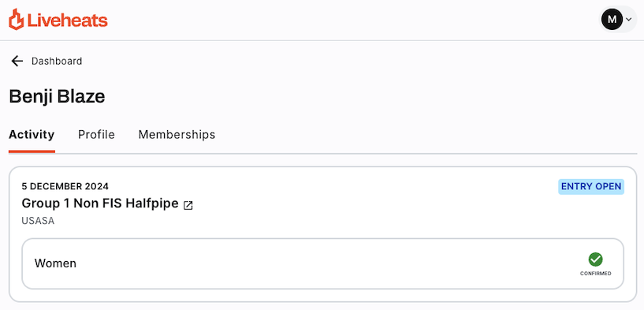The width and height of the screenshot is (644, 310).
Task: Click the Liveheats wordmark in the header
Action: tap(67, 21)
